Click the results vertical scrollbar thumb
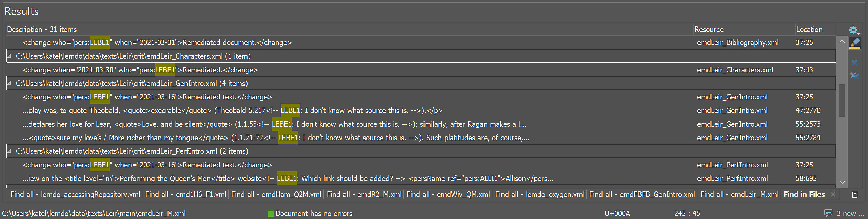 click(842, 101)
